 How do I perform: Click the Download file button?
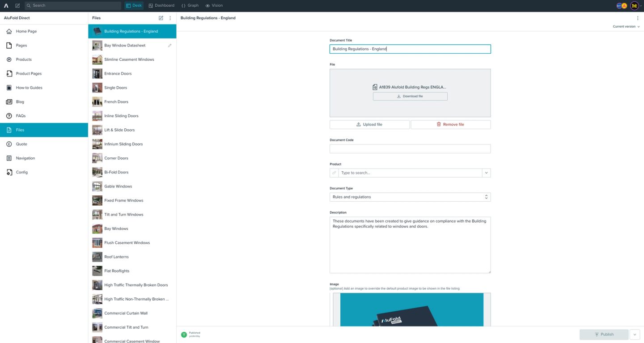tap(410, 96)
